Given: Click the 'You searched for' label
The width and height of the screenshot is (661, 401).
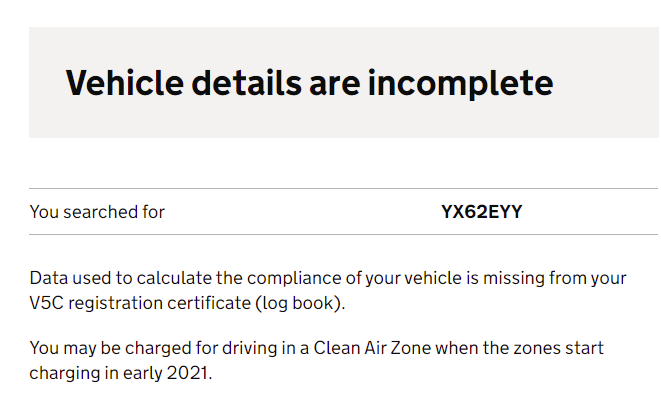Looking at the screenshot, I should [x=97, y=212].
